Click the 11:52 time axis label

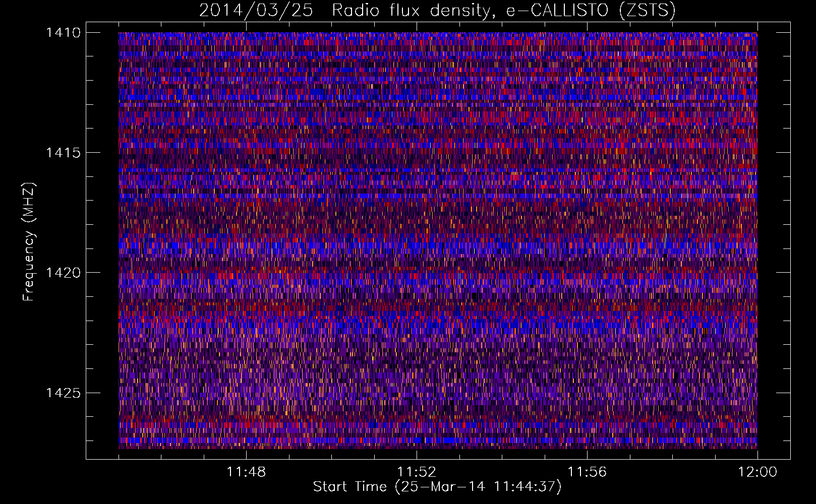click(x=417, y=472)
